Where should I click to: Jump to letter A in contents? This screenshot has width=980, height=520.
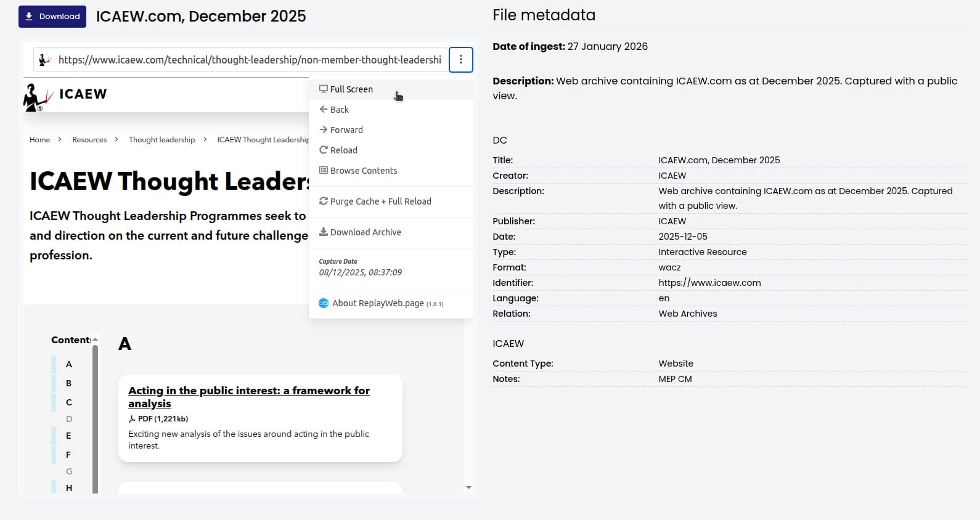(68, 364)
